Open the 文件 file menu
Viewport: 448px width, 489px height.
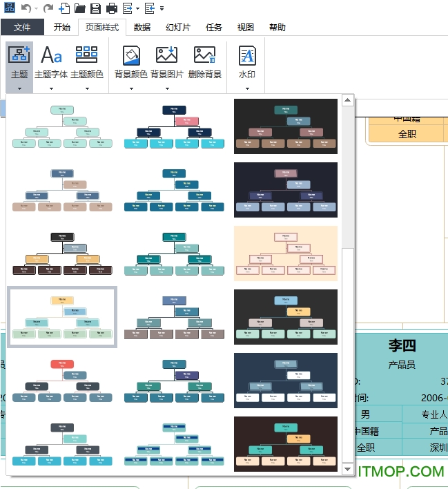click(x=23, y=28)
